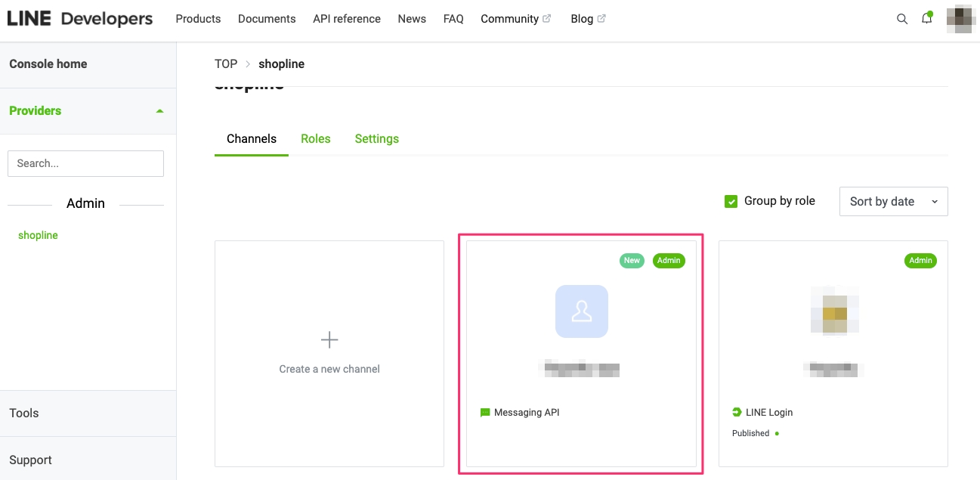This screenshot has width=980, height=480.
Task: Open the Products menu
Action: tap(198, 19)
